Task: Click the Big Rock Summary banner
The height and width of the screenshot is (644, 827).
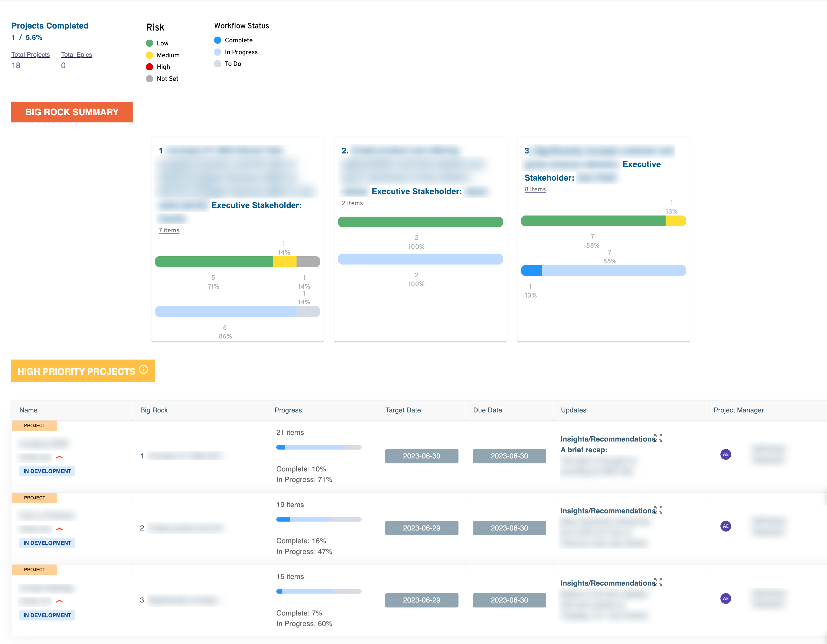Action: [x=72, y=112]
